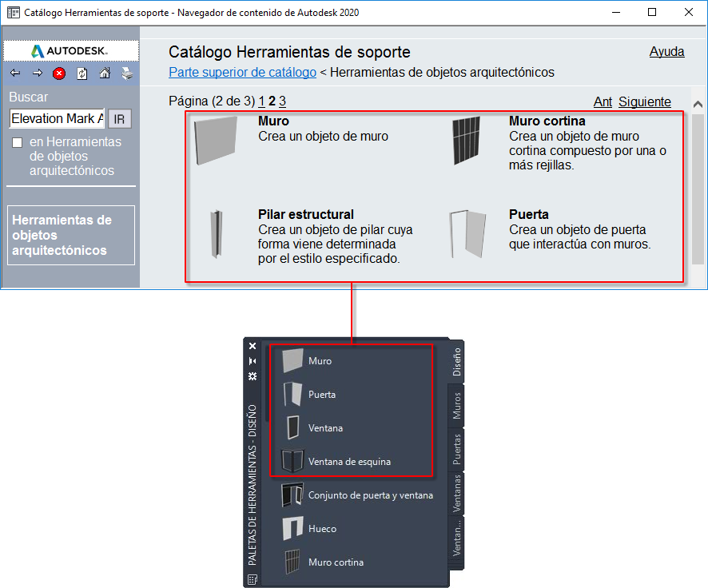
Task: Click the Buscar search input field
Action: coord(57,119)
